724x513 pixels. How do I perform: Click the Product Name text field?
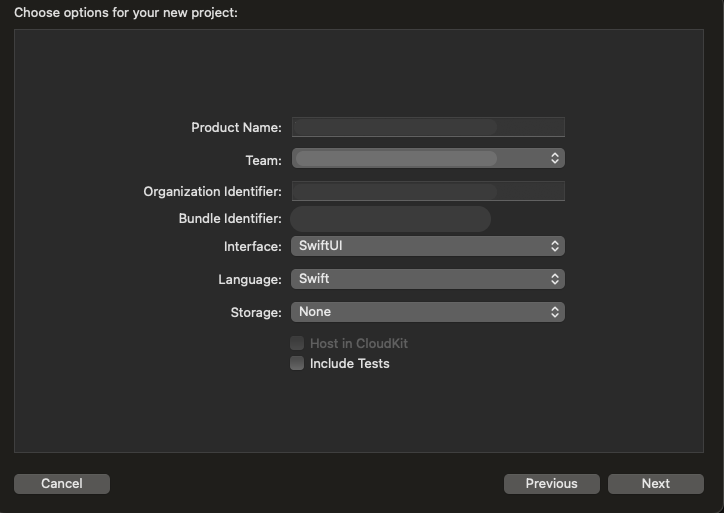coord(427,127)
